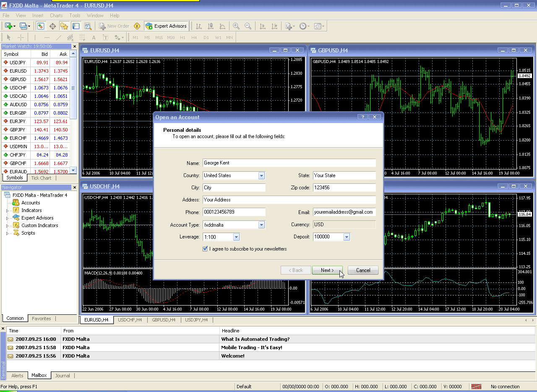Expand the Indicators tree node
Screen dimensions: 537x392
click(x=7, y=210)
